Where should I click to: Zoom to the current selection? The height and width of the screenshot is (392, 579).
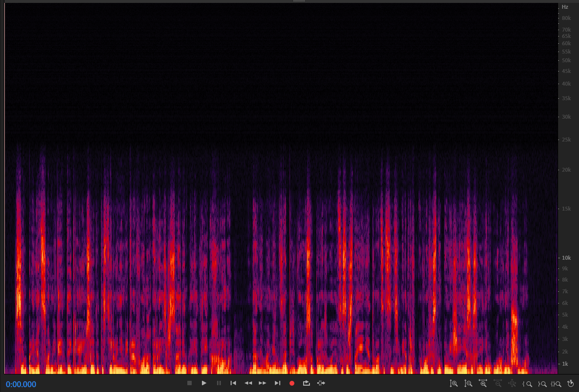[556, 384]
